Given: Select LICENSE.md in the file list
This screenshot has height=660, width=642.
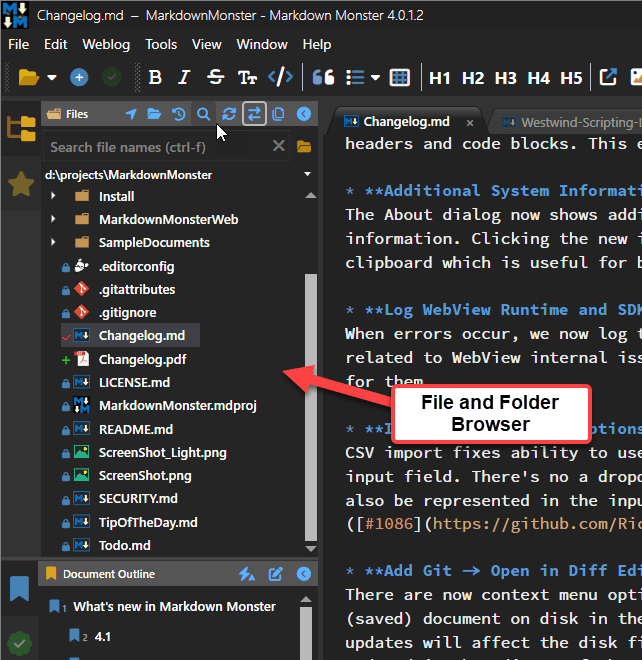Looking at the screenshot, I should [x=134, y=383].
